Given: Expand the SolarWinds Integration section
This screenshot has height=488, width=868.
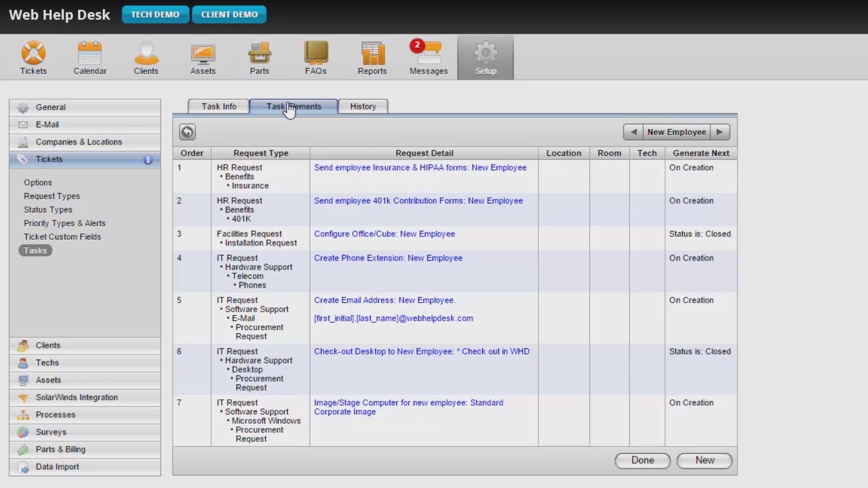Looking at the screenshot, I should (x=76, y=397).
